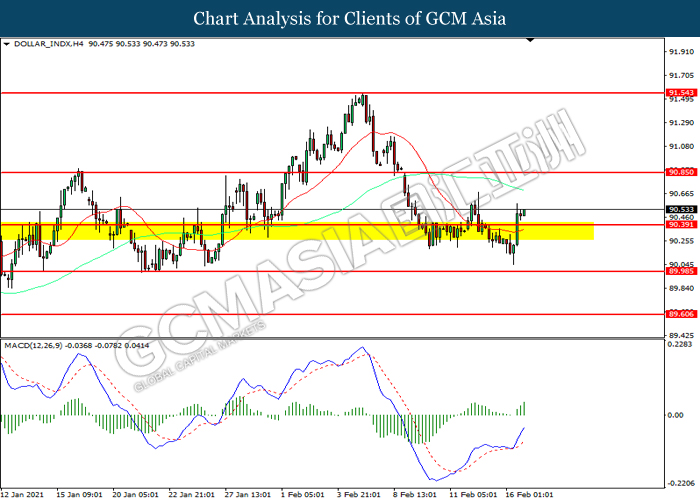Select the 90.850 red price label

click(681, 172)
